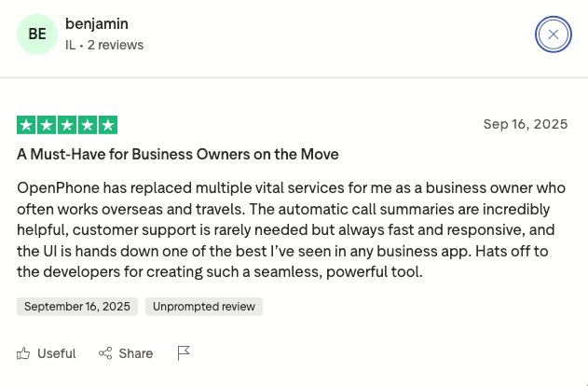Click the thumbs-up Useful icon
This screenshot has height=386, width=588.
[23, 353]
